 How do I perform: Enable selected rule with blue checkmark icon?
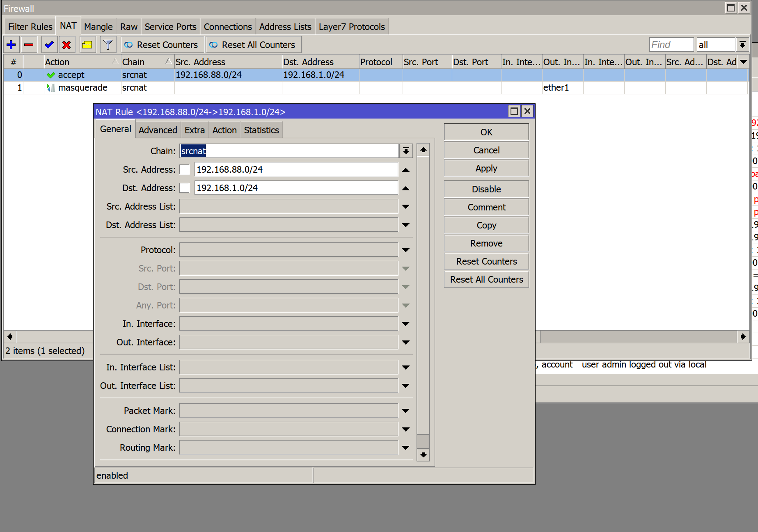(x=48, y=44)
